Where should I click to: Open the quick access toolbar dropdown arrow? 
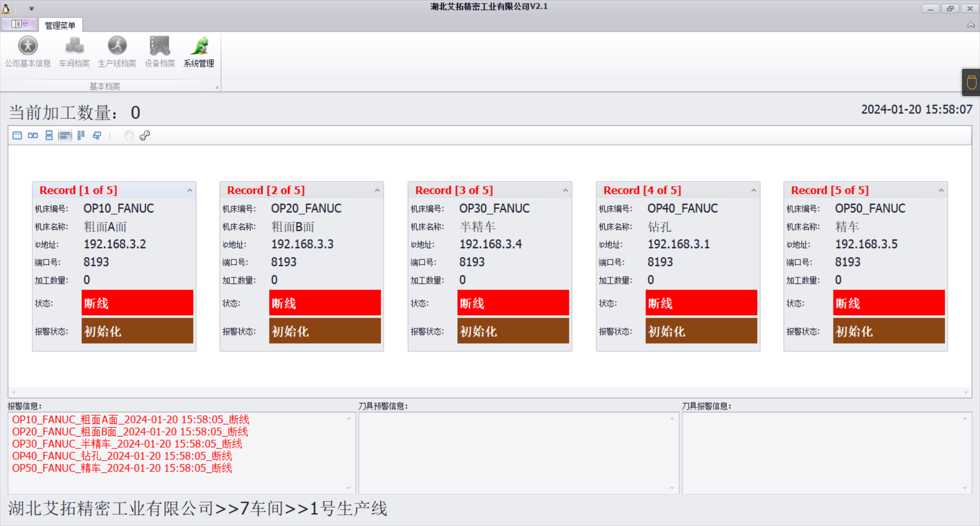(x=31, y=9)
